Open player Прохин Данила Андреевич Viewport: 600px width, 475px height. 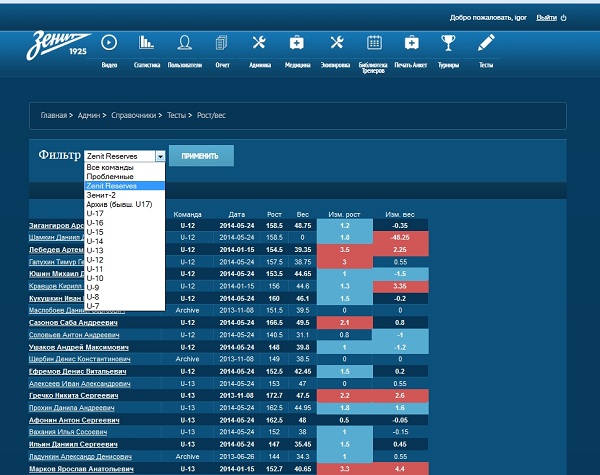click(72, 408)
